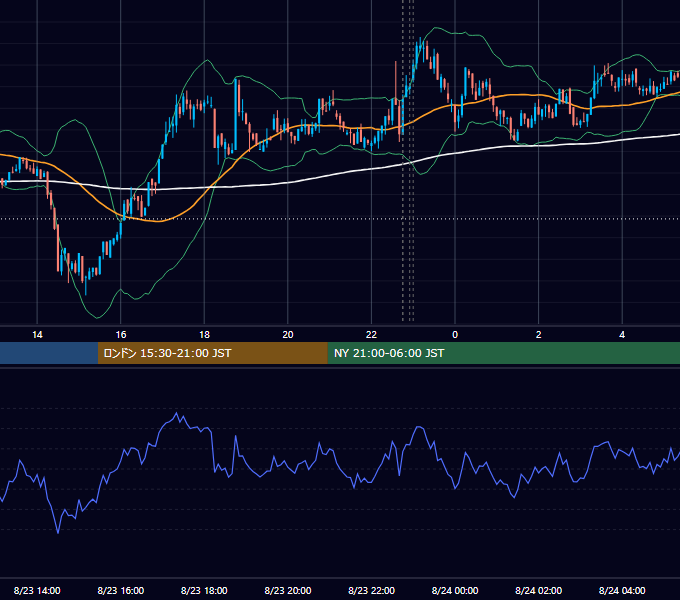This screenshot has width=680, height=600.
Task: Click the 8/23 20:00 date label
Action: click(x=288, y=590)
